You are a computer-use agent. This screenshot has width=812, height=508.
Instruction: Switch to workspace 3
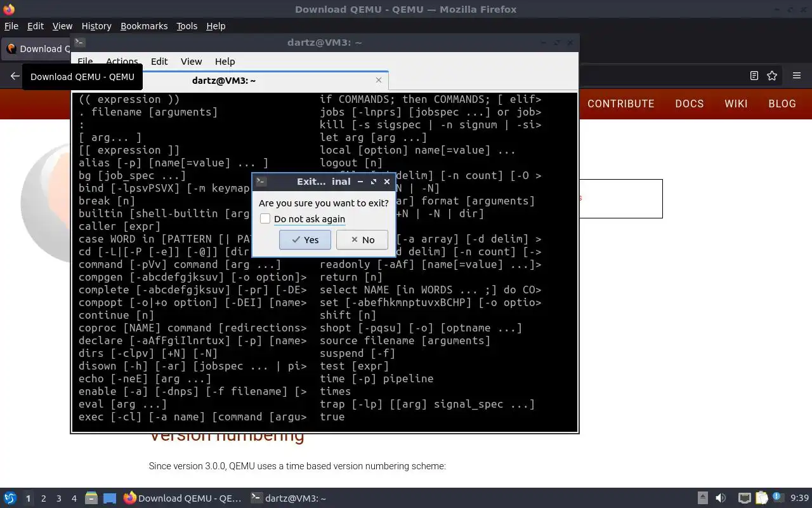coord(58,498)
